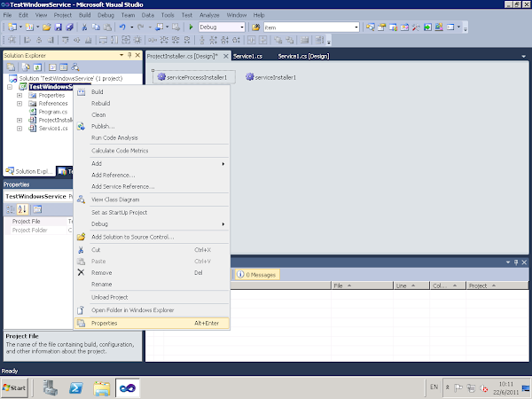
Task: Expand the Service1.cs tree node
Action: (x=20, y=129)
